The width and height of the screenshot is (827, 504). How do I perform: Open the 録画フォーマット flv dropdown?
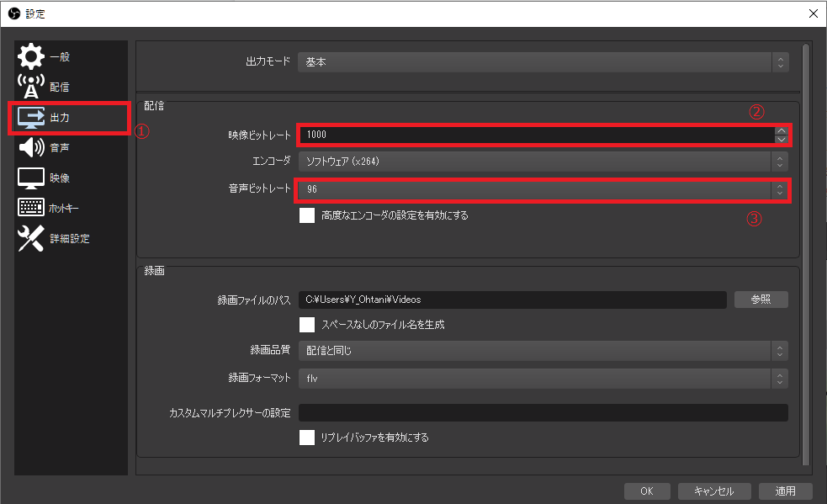(x=543, y=379)
